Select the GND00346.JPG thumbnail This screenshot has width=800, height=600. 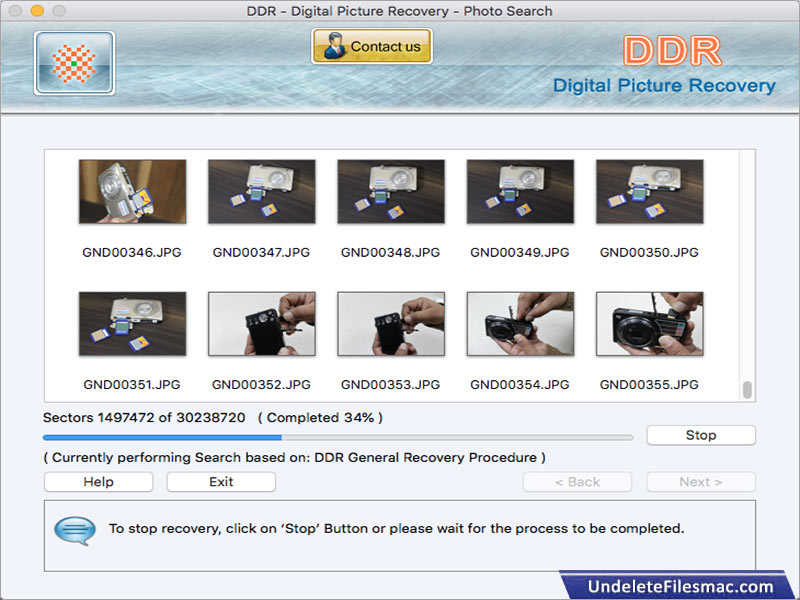point(132,192)
